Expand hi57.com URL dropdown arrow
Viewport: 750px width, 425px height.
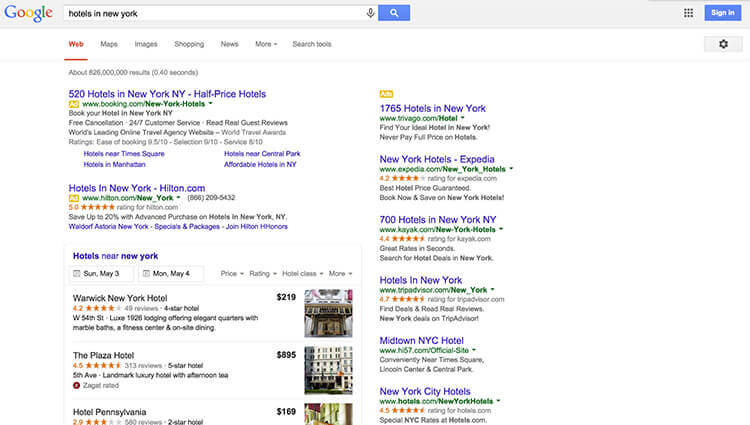(x=474, y=350)
